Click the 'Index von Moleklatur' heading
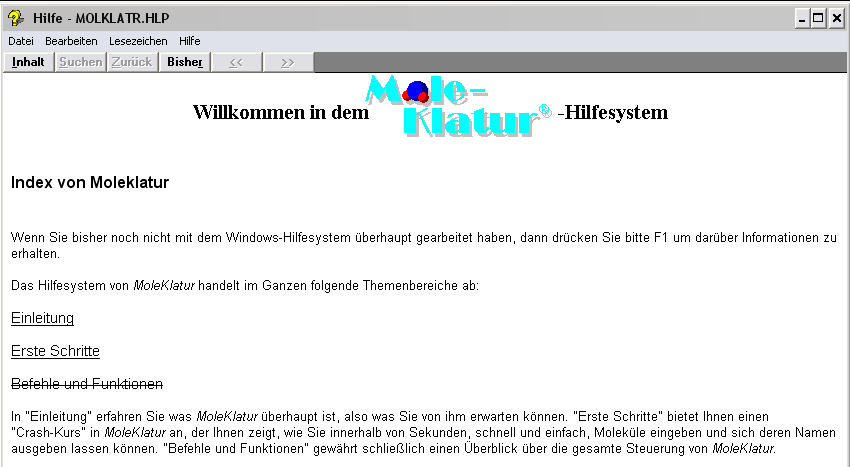This screenshot has height=467, width=850. tap(90, 182)
